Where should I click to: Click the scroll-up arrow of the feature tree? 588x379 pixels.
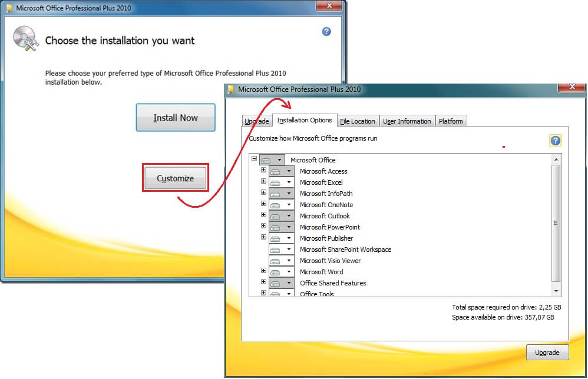(x=556, y=159)
